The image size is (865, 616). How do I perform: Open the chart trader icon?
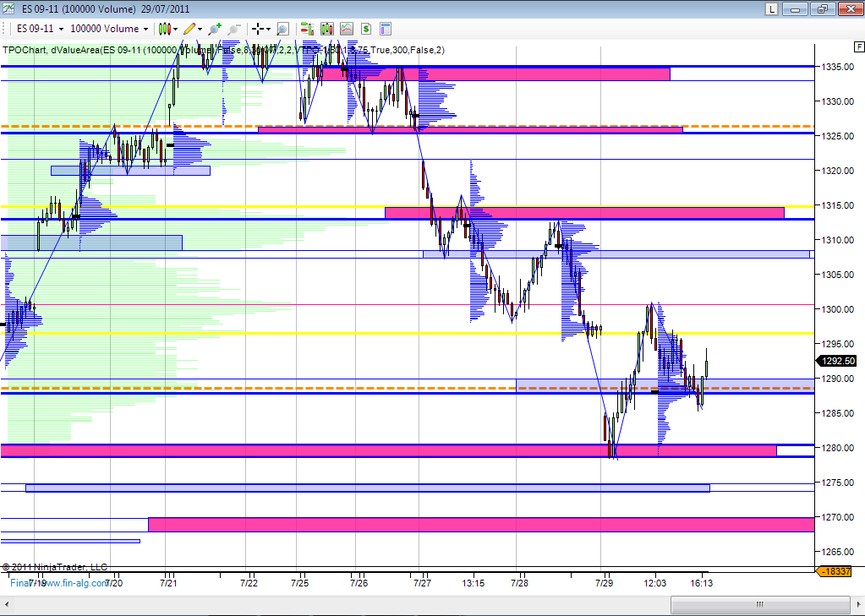[307, 29]
